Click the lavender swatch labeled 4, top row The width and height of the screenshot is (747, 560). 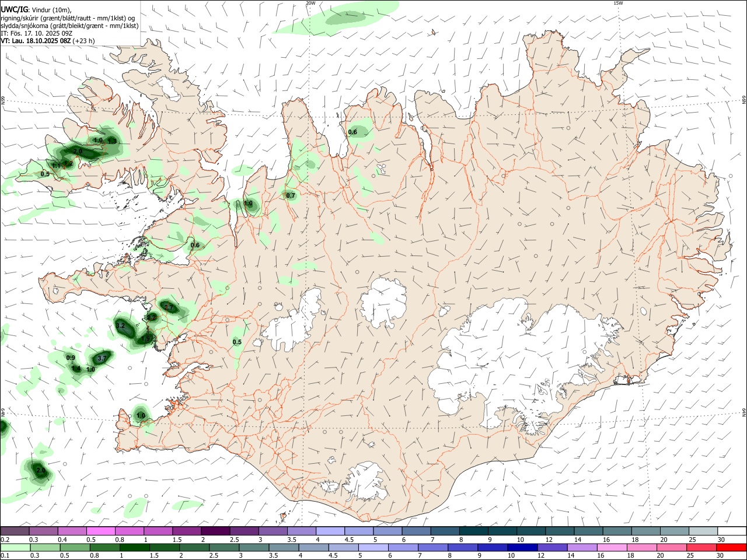[330, 531]
